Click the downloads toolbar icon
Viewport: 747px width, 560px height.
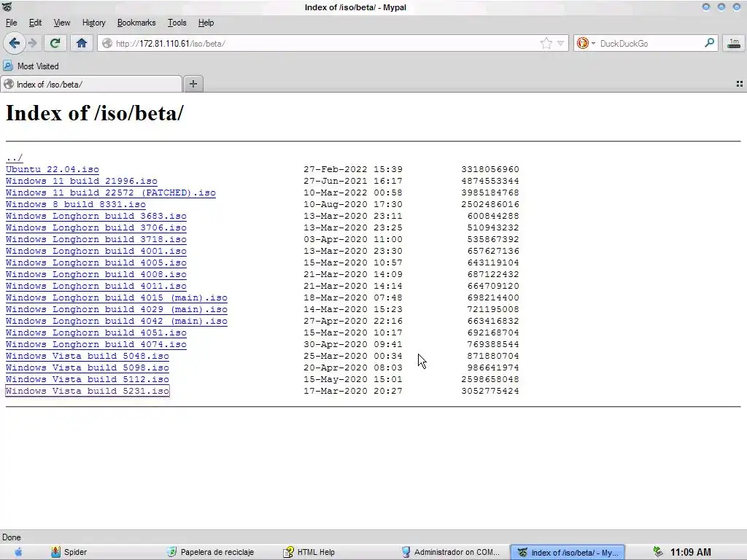(x=734, y=43)
